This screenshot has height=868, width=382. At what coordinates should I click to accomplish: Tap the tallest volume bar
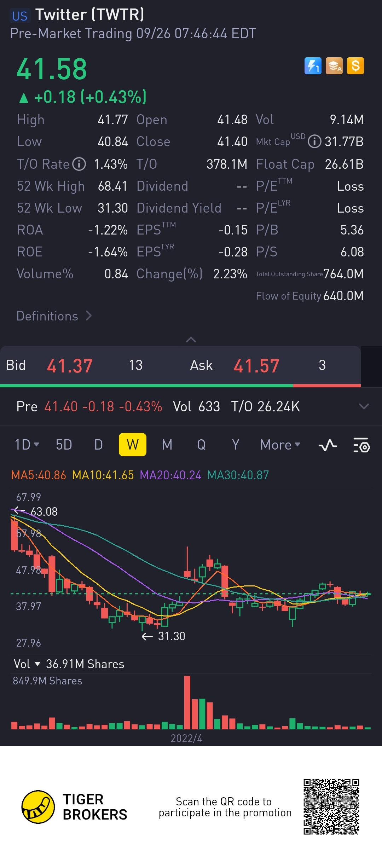click(x=187, y=702)
